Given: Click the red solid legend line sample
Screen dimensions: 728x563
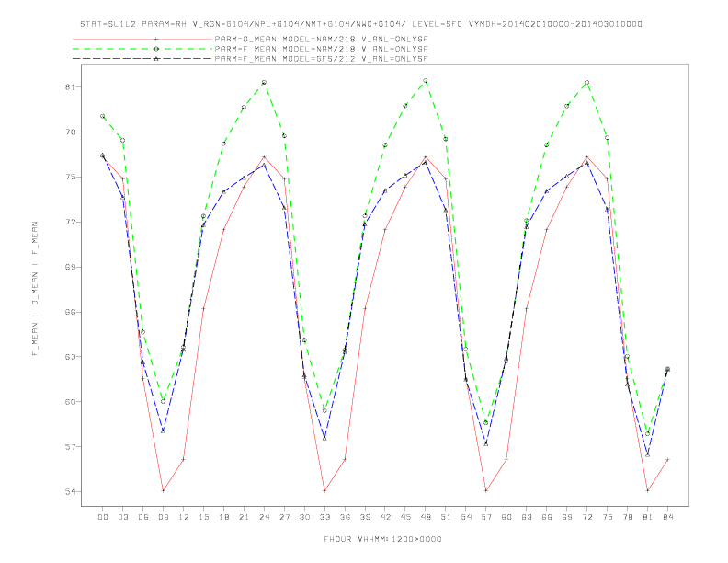Looking at the screenshot, I should tap(142, 39).
